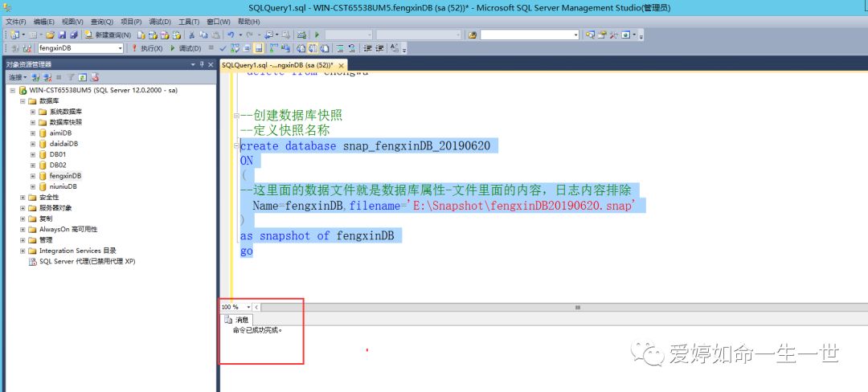Screen dimensions: 868x392
Task: Toggle Include Actual Execution Plan
Action: tap(273, 48)
